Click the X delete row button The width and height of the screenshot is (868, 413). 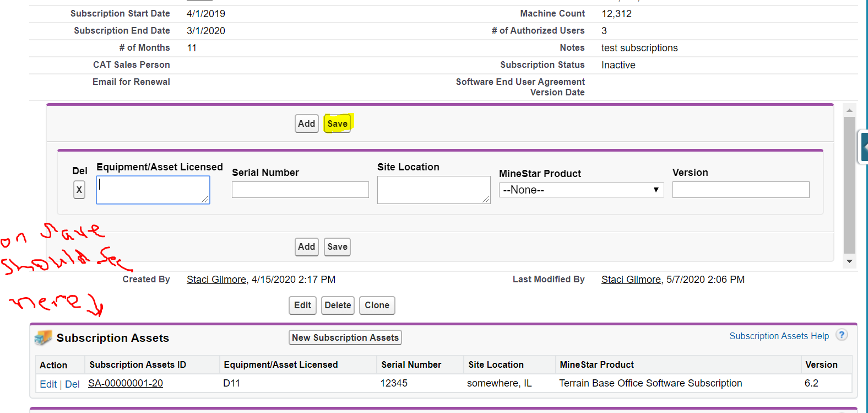point(79,190)
